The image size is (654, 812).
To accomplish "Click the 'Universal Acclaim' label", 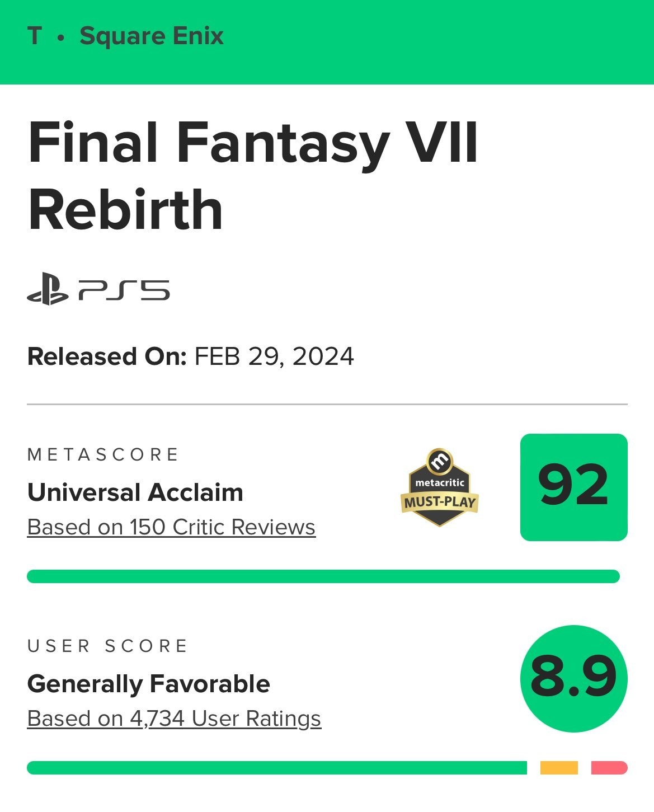I will tap(135, 492).
